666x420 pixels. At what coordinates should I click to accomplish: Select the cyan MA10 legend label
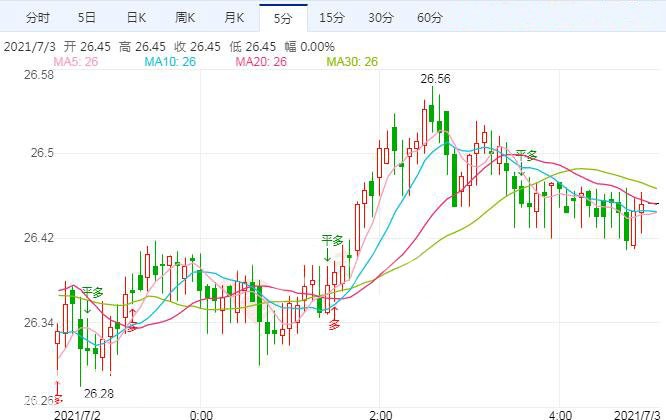point(169,62)
